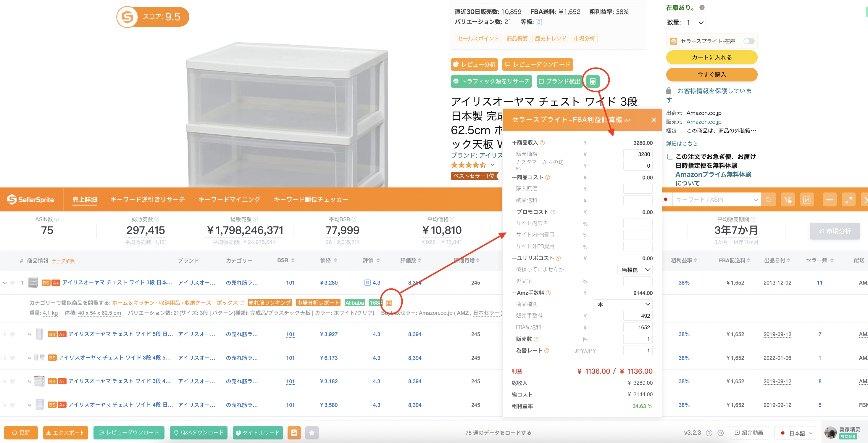Open the キーワードマイニング tab
Viewport: 868px width, 443px height.
229,200
